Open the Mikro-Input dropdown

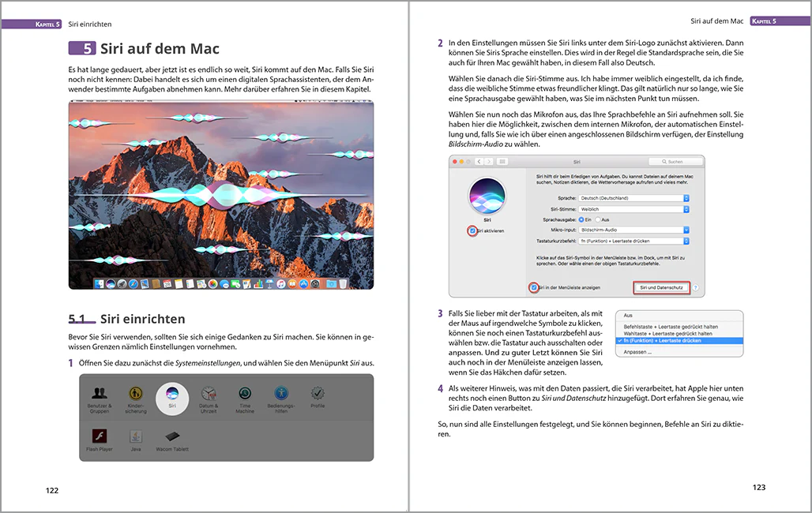click(x=633, y=230)
